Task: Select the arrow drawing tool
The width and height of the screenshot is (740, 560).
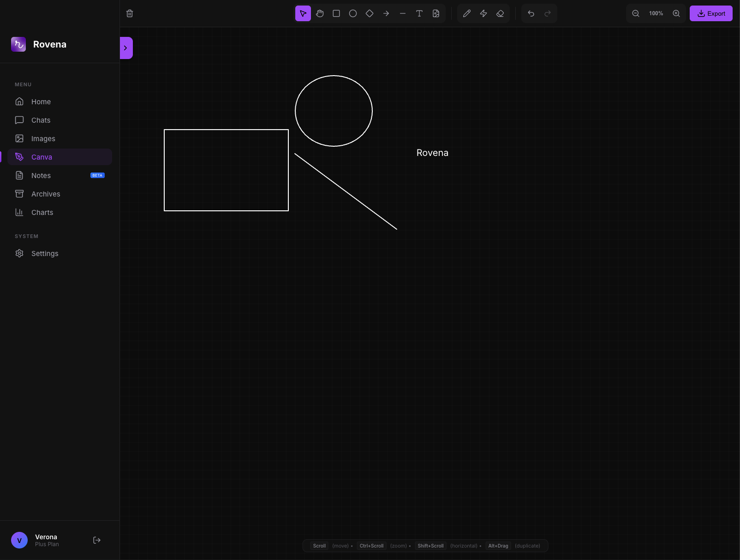Action: click(x=386, y=13)
